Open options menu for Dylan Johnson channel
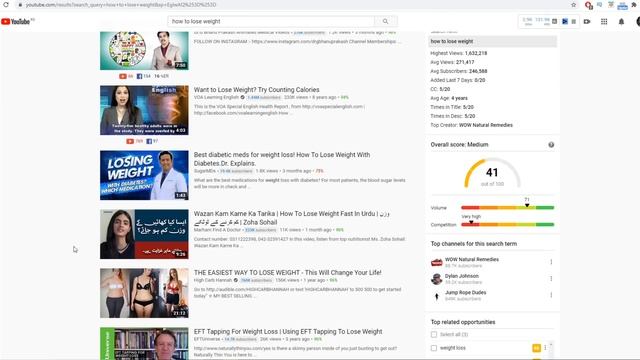 pyautogui.click(x=551, y=278)
